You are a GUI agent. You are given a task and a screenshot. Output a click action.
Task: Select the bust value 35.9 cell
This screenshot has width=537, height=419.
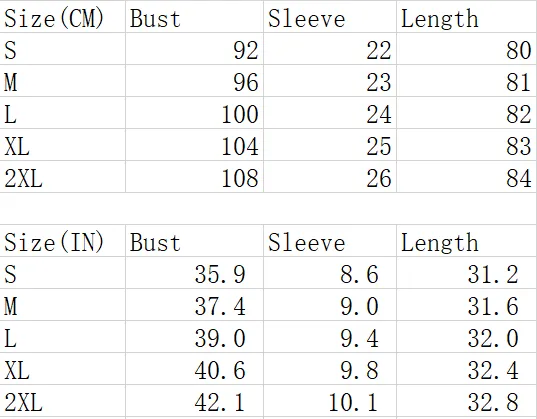click(x=195, y=273)
